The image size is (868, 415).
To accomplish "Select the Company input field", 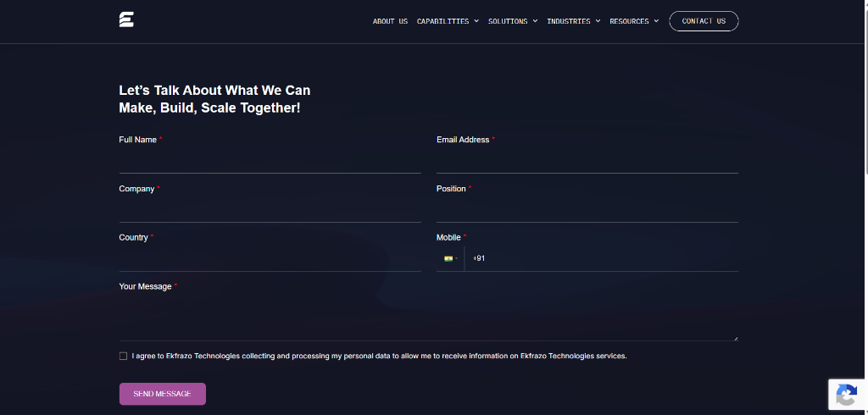I will click(x=270, y=210).
